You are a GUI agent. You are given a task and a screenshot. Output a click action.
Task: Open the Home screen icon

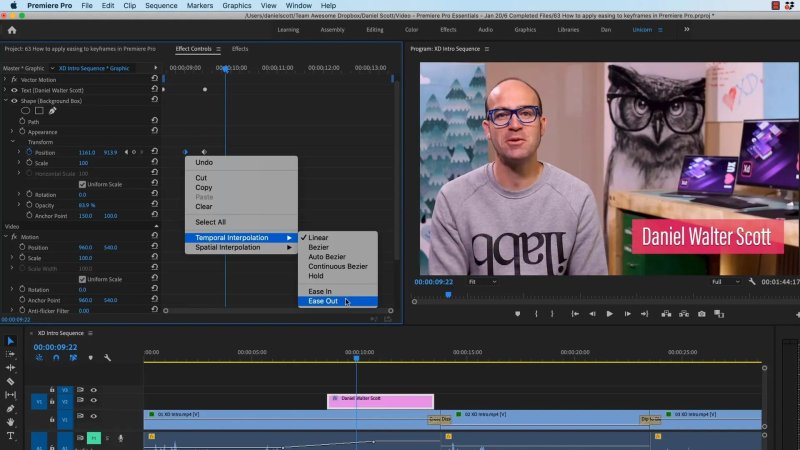coord(12,30)
